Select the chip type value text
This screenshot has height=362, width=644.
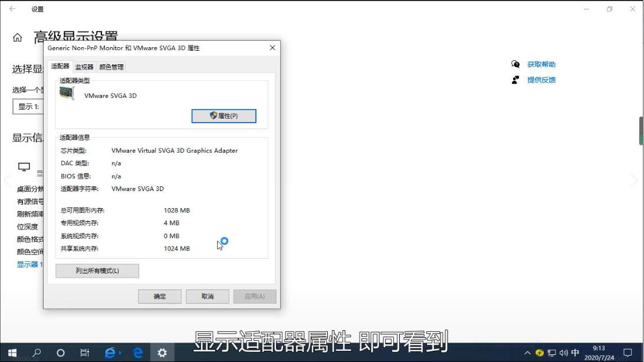click(x=175, y=150)
